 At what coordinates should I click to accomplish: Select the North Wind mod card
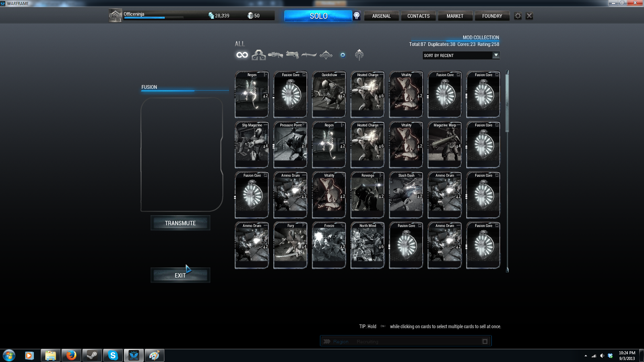[x=367, y=245]
